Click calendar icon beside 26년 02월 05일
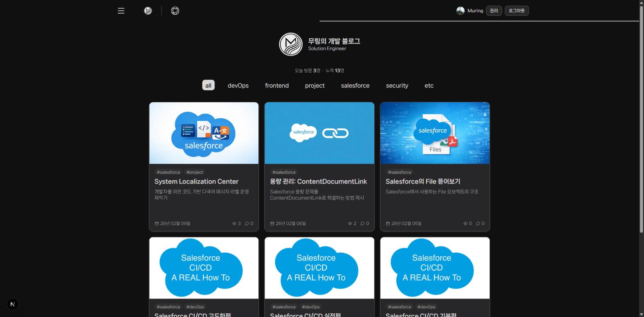This screenshot has height=317, width=644. [388, 223]
